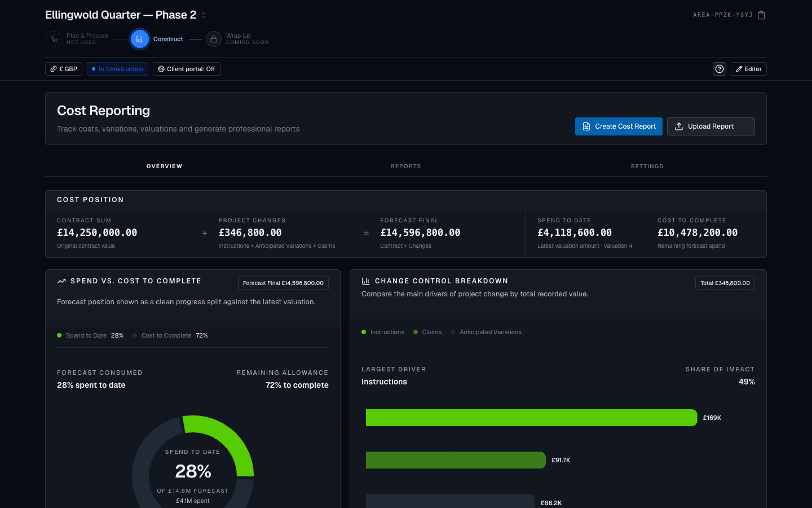Image resolution: width=812 pixels, height=508 pixels.
Task: Open the Reports tab
Action: click(x=406, y=167)
